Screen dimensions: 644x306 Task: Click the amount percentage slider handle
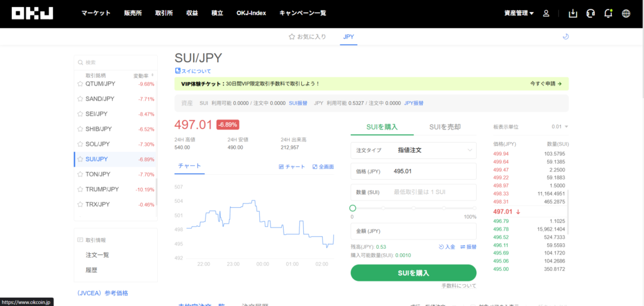pos(353,208)
